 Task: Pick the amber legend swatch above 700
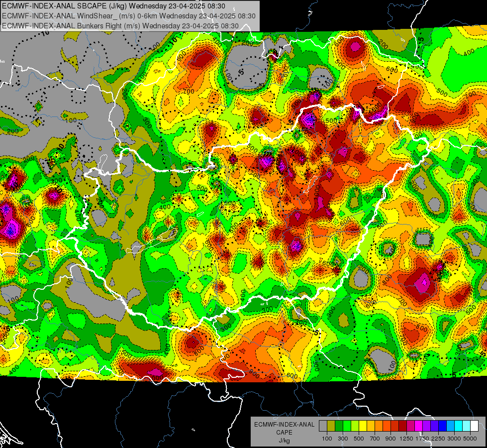point(371,426)
